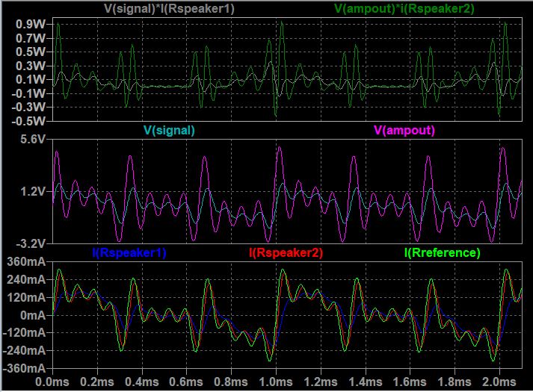
Task: Click the 2.0ms time axis label
Action: 499,382
